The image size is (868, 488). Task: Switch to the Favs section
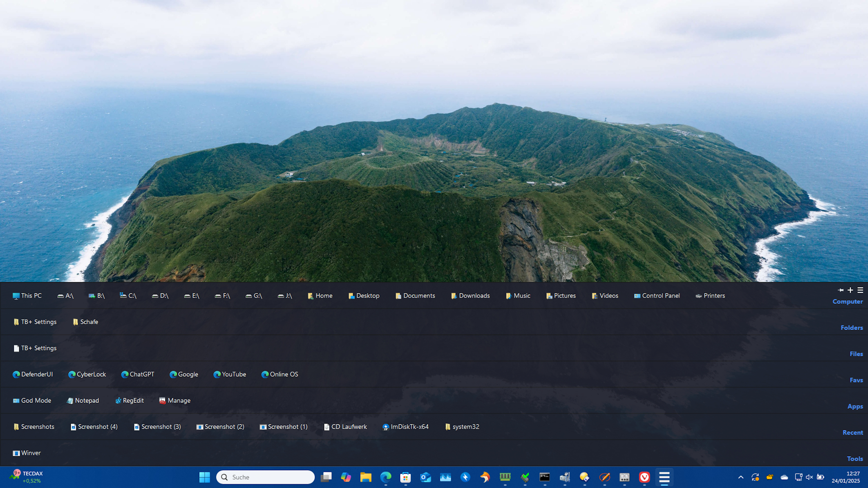[856, 380]
